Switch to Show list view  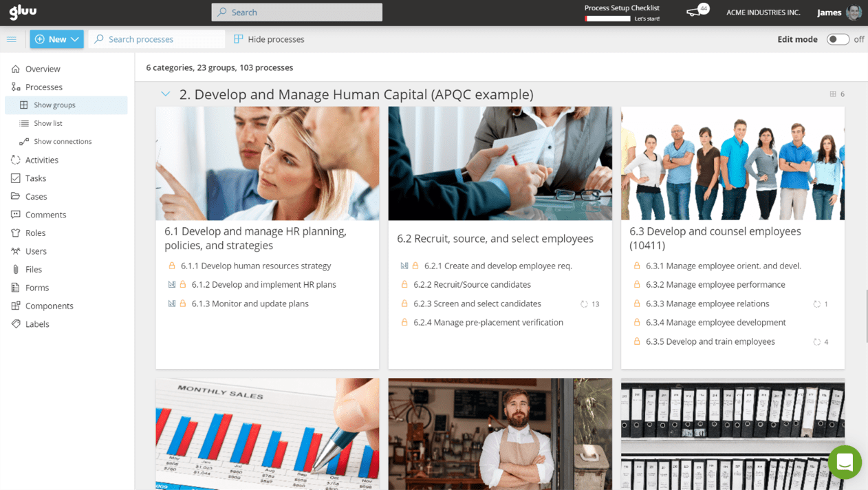pos(48,123)
